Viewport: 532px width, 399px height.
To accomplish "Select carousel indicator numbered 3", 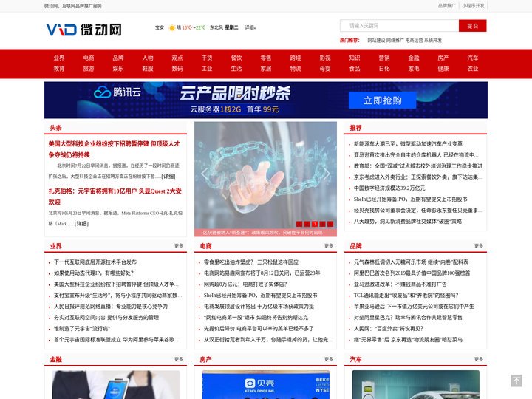I will (x=315, y=224).
